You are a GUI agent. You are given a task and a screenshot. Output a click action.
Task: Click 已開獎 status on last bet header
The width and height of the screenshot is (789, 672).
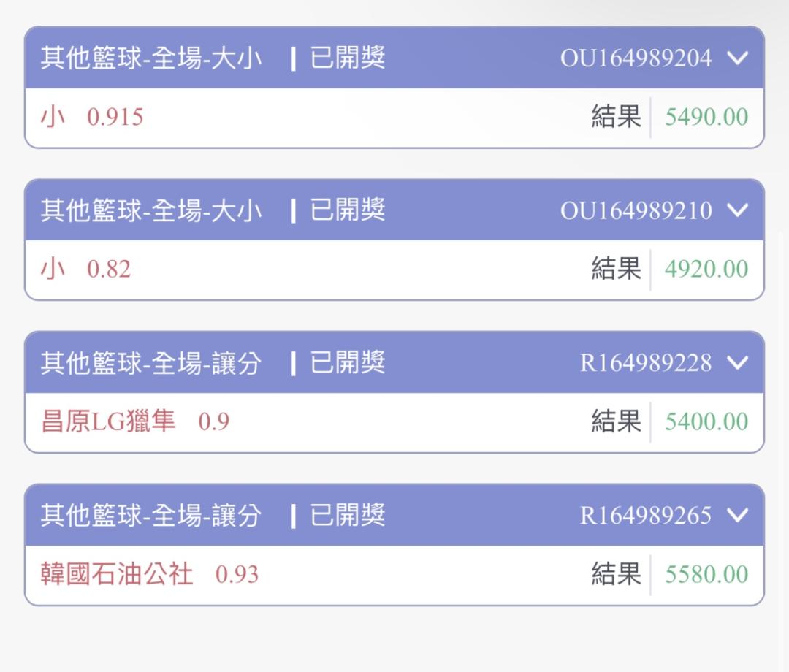(348, 516)
